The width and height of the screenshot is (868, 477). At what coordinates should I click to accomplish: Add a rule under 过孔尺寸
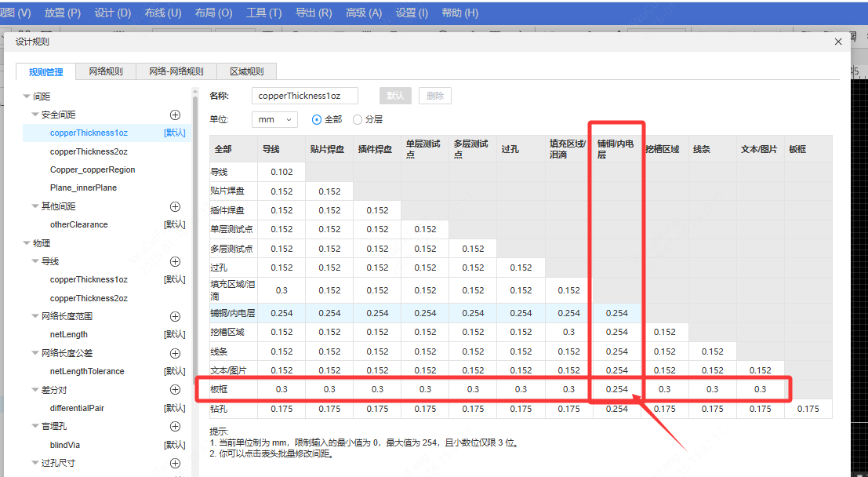pyautogui.click(x=176, y=463)
